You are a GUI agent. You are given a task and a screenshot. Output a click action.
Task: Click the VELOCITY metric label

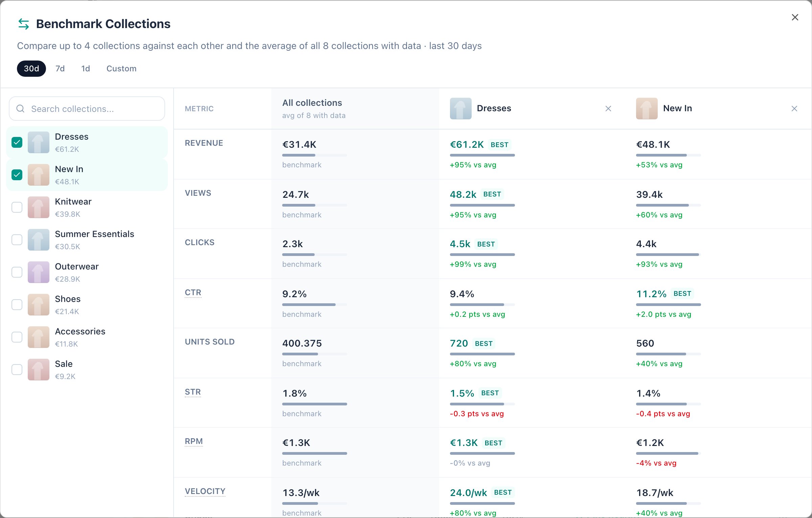(205, 491)
